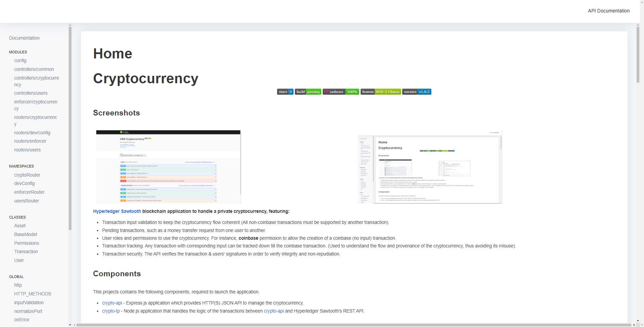
Task: Click the Home heading
Action: coord(113,53)
